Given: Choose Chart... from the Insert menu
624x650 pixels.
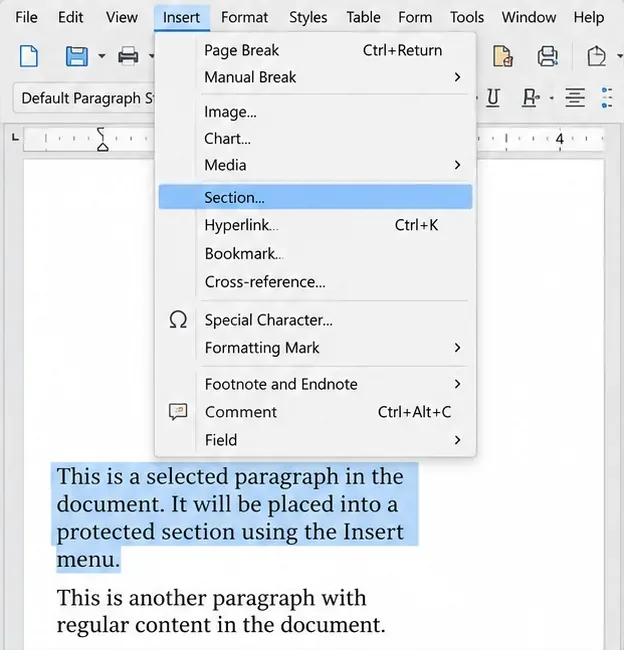Looking at the screenshot, I should point(315,138).
